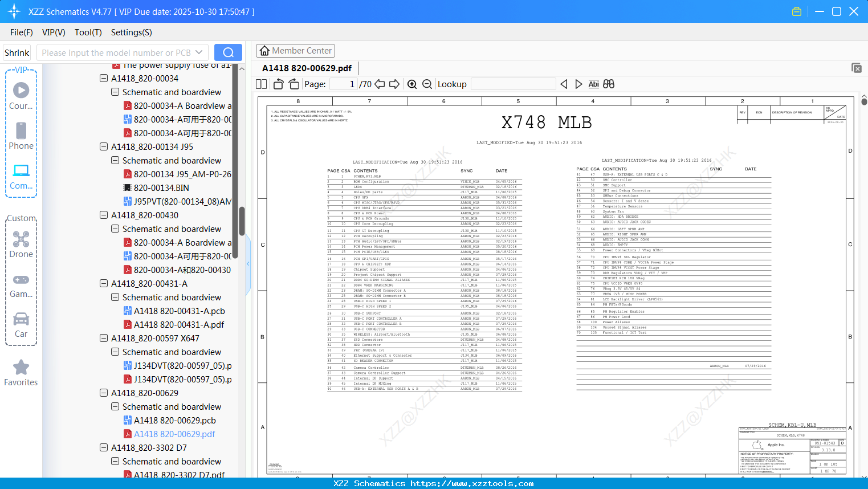Image resolution: width=868 pixels, height=489 pixels.
Task: Find next lookup match
Action: (578, 84)
